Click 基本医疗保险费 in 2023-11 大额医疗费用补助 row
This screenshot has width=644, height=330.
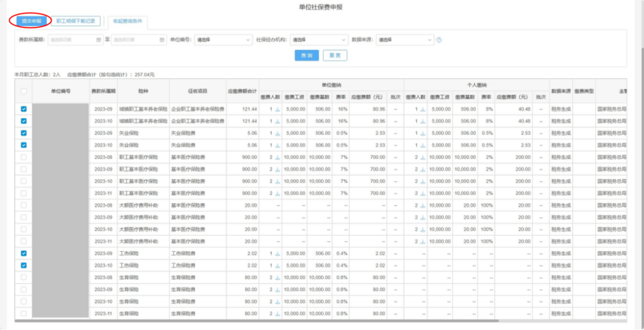click(x=188, y=241)
